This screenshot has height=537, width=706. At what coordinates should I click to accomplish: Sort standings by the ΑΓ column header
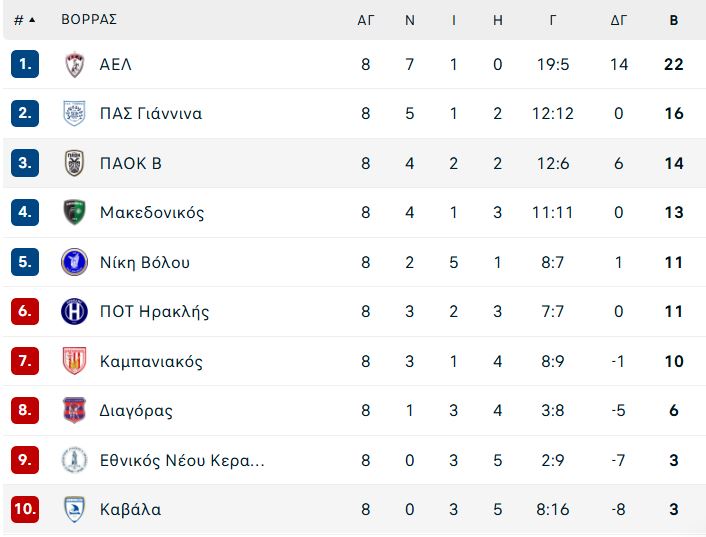(366, 20)
